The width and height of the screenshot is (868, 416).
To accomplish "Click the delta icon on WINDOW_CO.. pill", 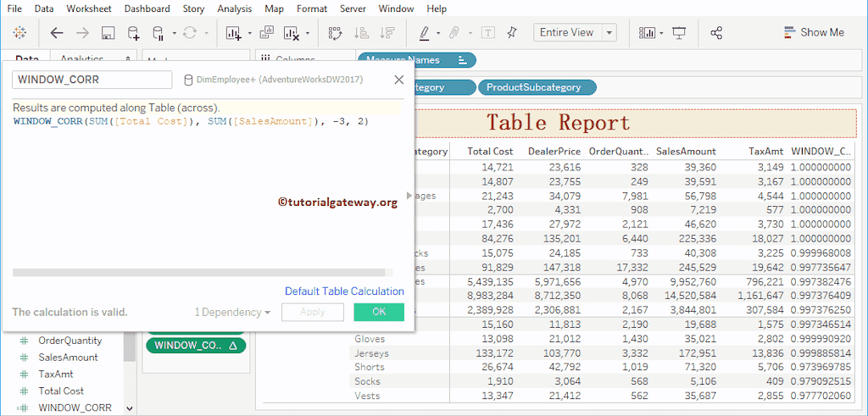I will pos(233,346).
